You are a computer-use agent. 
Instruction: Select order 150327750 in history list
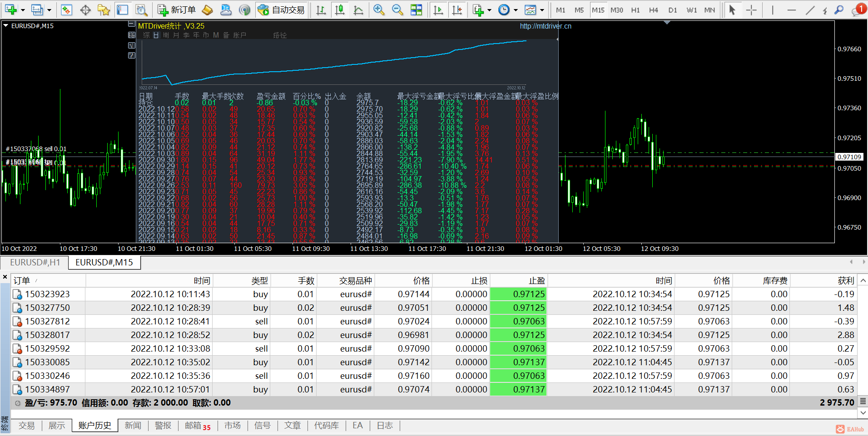(x=47, y=308)
